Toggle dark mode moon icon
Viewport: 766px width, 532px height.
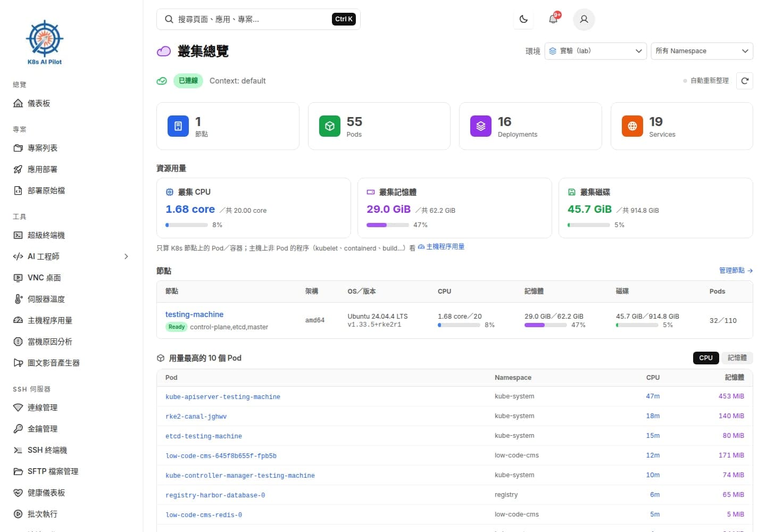[523, 19]
